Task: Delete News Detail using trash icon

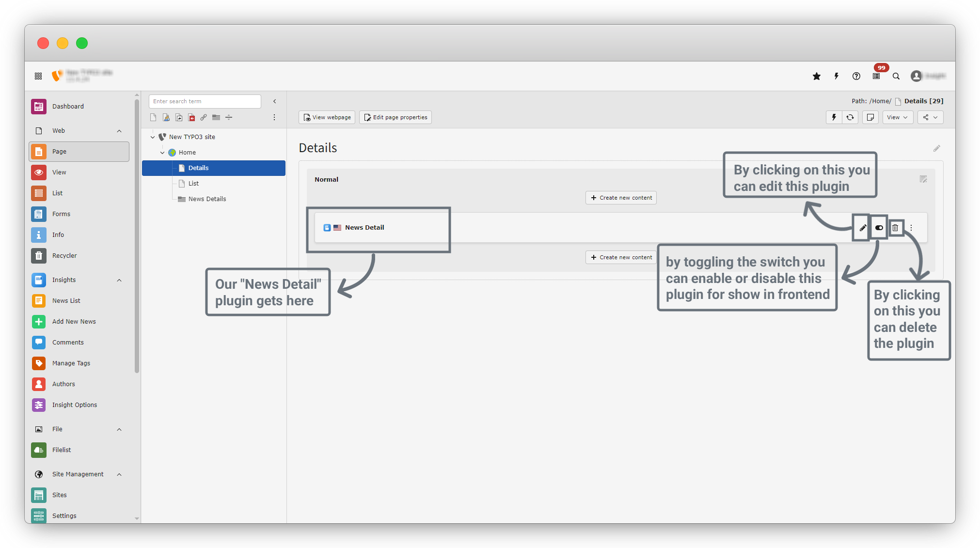Action: coord(895,228)
